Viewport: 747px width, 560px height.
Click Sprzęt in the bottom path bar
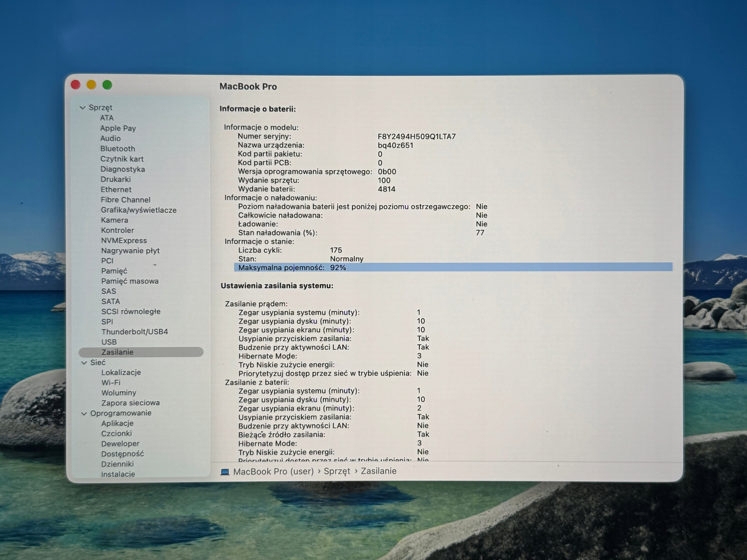[x=337, y=471]
